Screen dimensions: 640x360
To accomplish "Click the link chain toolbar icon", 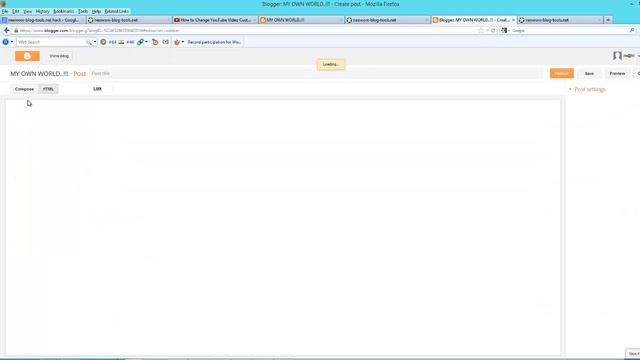I will tap(140, 42).
